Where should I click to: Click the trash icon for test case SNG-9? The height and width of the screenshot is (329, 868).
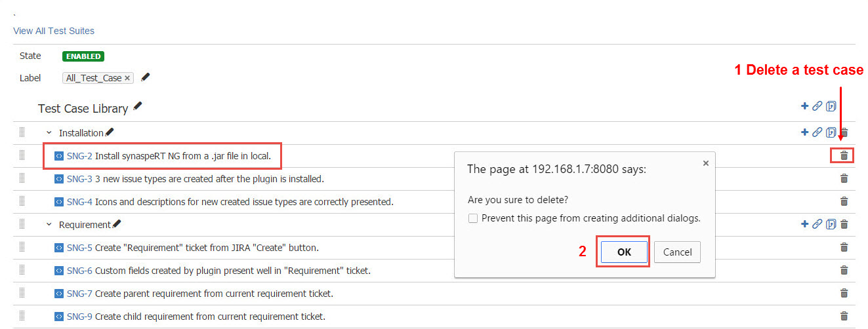pos(844,316)
